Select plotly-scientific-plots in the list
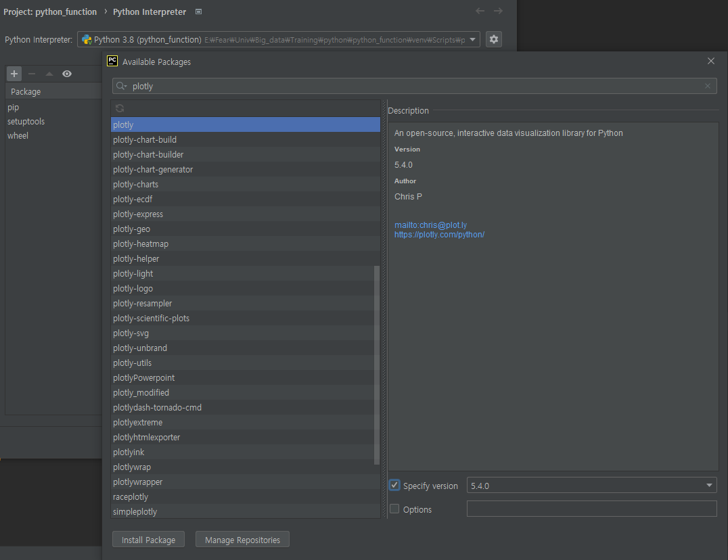728x560 pixels. click(x=242, y=318)
